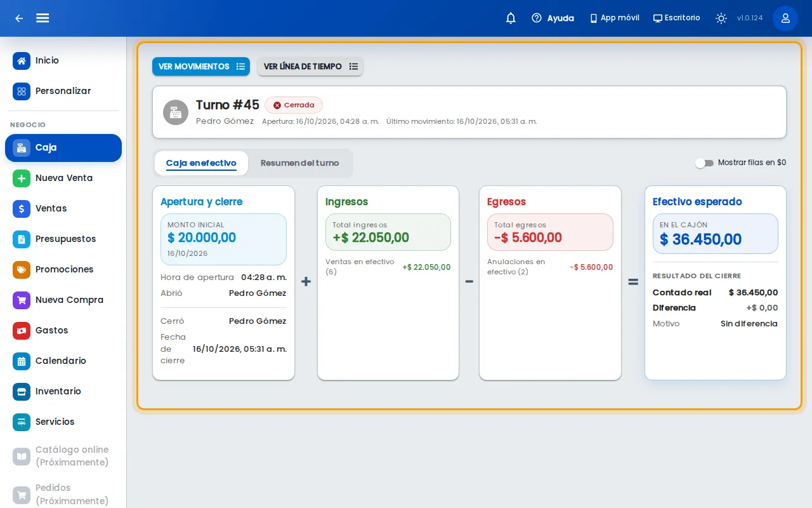Click the Nueva Compra cart icon

click(22, 300)
